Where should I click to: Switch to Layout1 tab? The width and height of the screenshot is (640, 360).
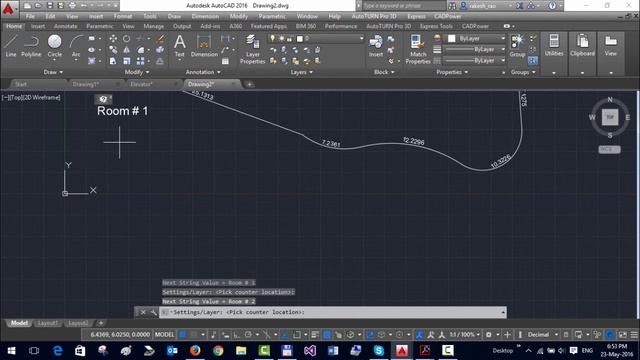click(48, 323)
